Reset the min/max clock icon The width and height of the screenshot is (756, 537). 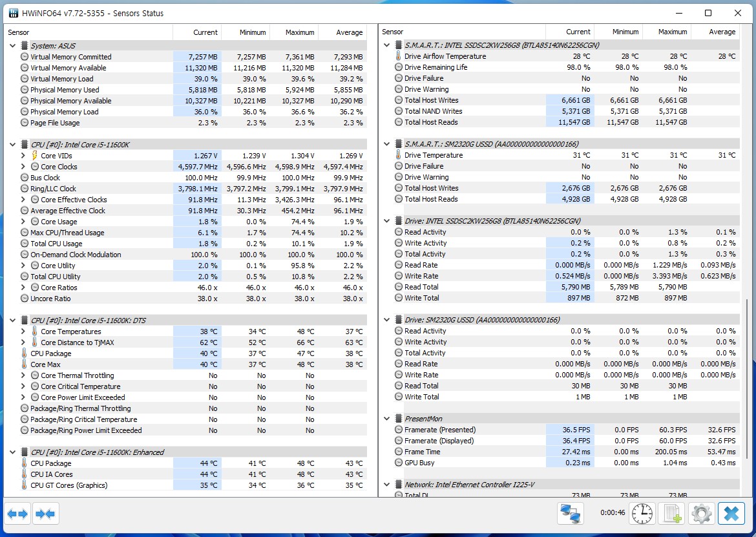tap(643, 513)
